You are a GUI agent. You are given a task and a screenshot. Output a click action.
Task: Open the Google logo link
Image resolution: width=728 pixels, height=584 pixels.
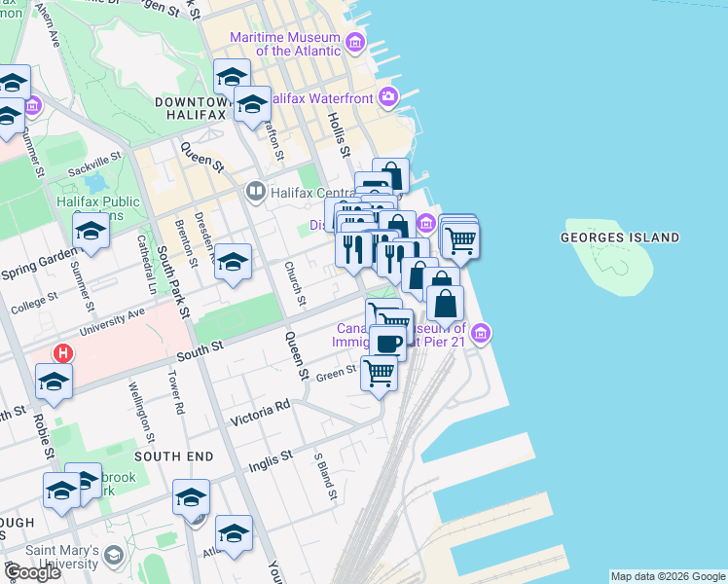coord(32,572)
